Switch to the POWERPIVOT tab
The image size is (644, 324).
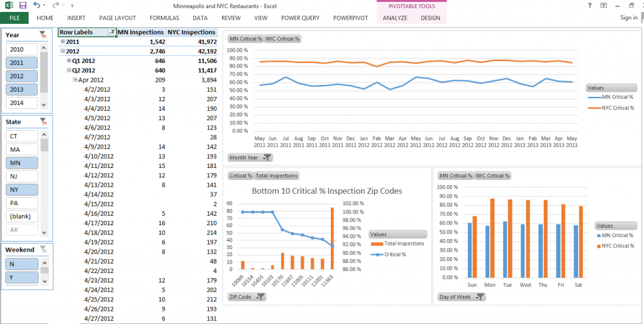350,18
